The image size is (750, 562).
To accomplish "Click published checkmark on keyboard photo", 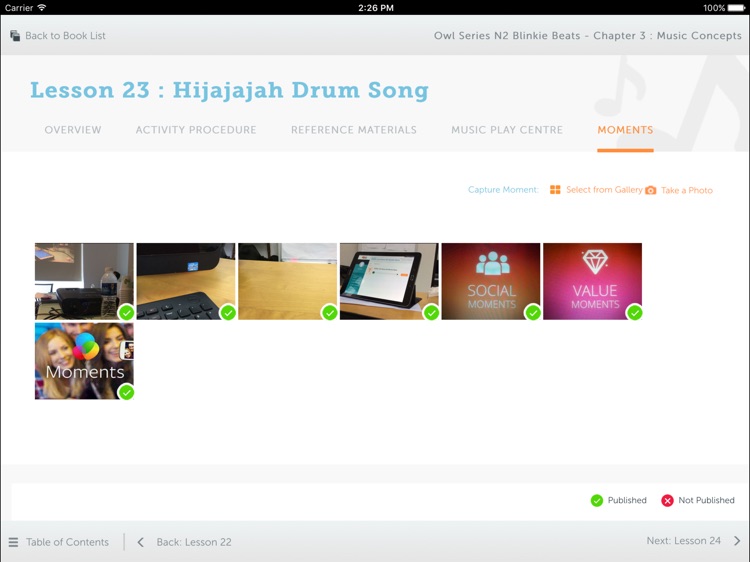I will 228,313.
